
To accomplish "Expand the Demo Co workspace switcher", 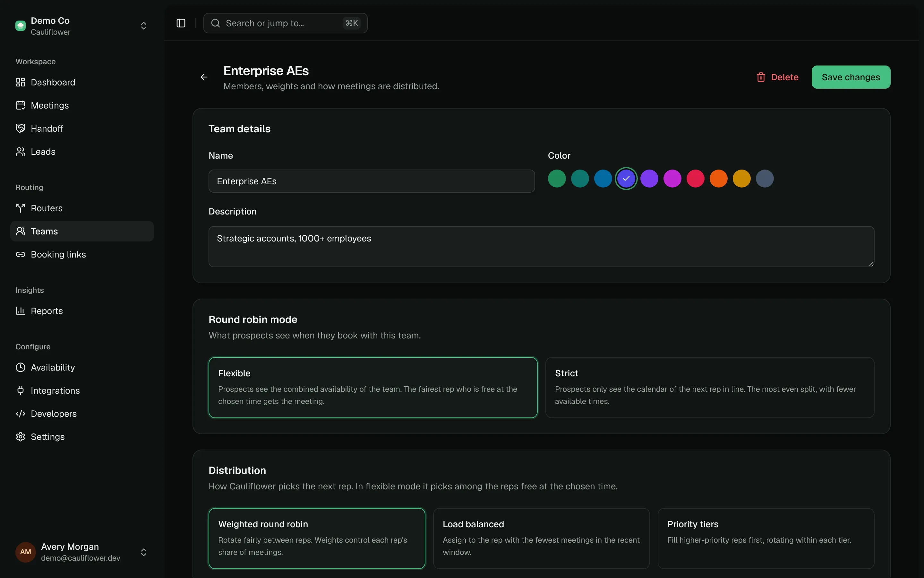I will (x=143, y=26).
